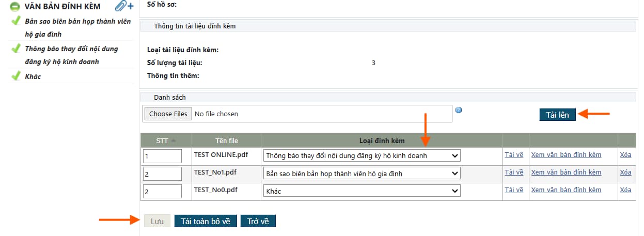This screenshot has height=236, width=644.
Task: Click the Trở về back button
Action: click(x=258, y=221)
